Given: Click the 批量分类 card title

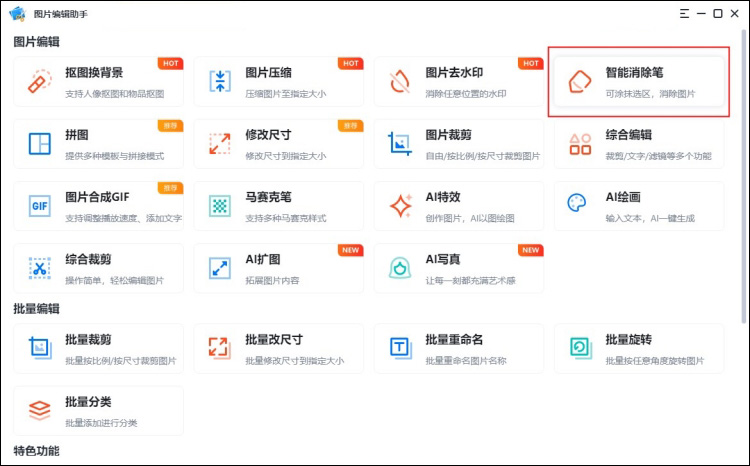Looking at the screenshot, I should (x=88, y=402).
